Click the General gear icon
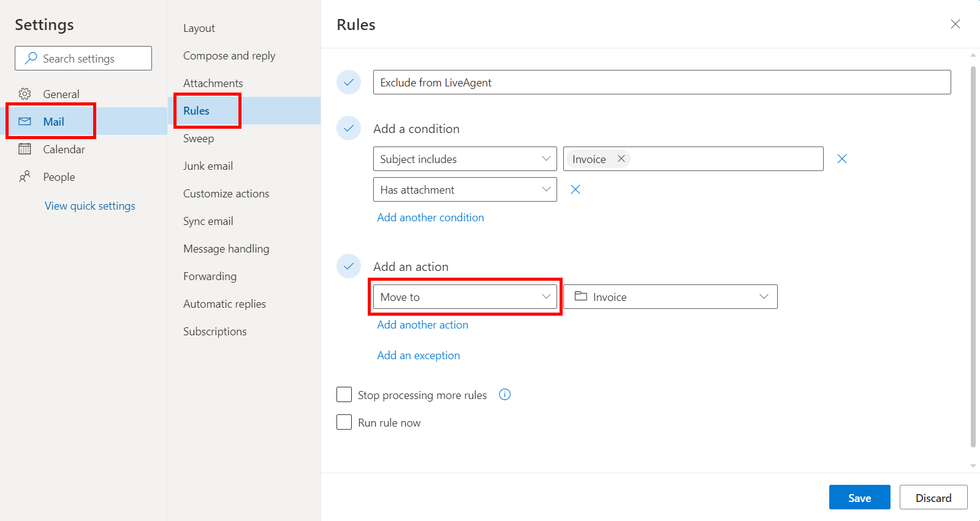This screenshot has width=980, height=521. [25, 94]
